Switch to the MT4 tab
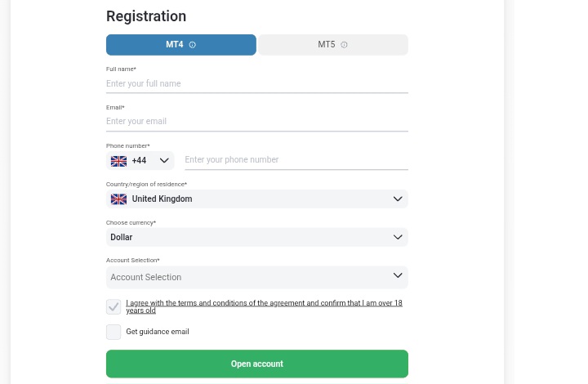Image resolution: width=588 pixels, height=384 pixels. (x=181, y=45)
